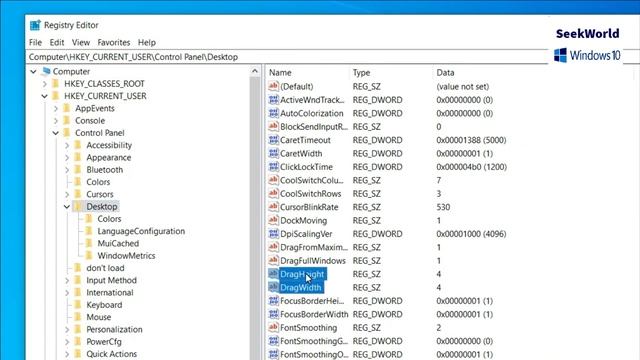This screenshot has width=640, height=360.
Task: Select the CoolSwitchColu value name
Action: coord(312,180)
